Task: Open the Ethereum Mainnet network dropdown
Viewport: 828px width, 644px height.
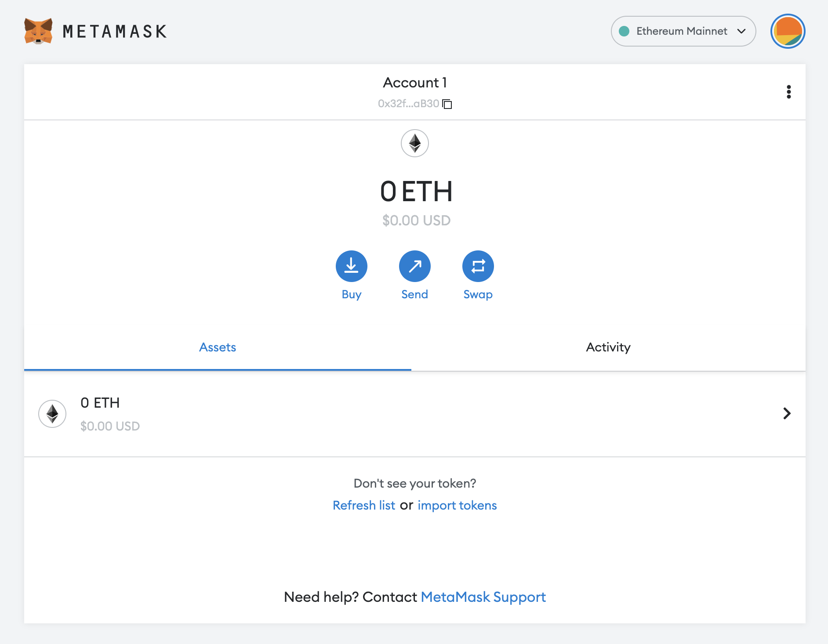Action: [683, 31]
